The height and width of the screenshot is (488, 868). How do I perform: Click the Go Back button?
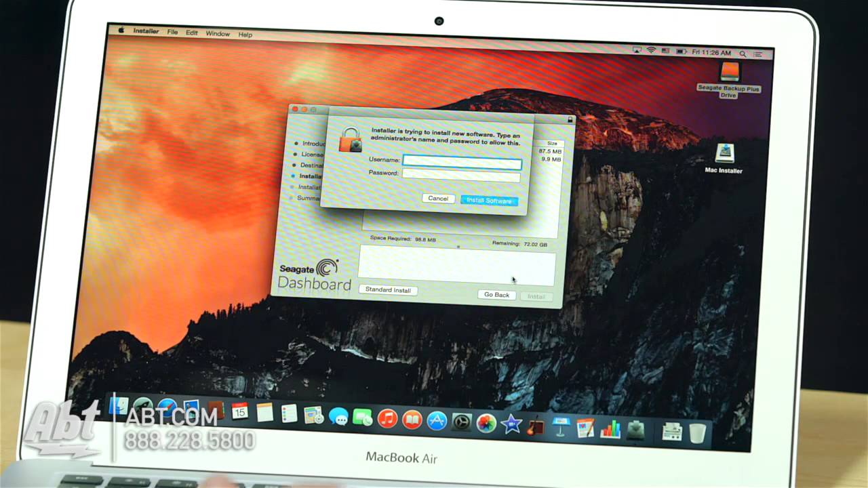[x=496, y=295]
